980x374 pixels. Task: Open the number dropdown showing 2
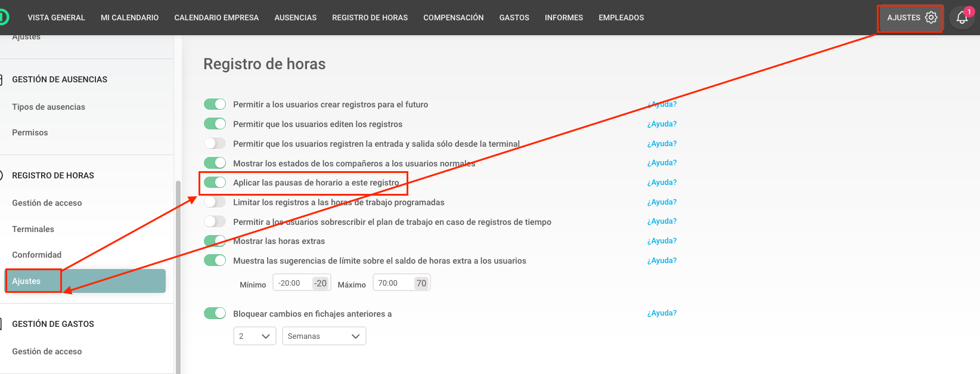[255, 336]
